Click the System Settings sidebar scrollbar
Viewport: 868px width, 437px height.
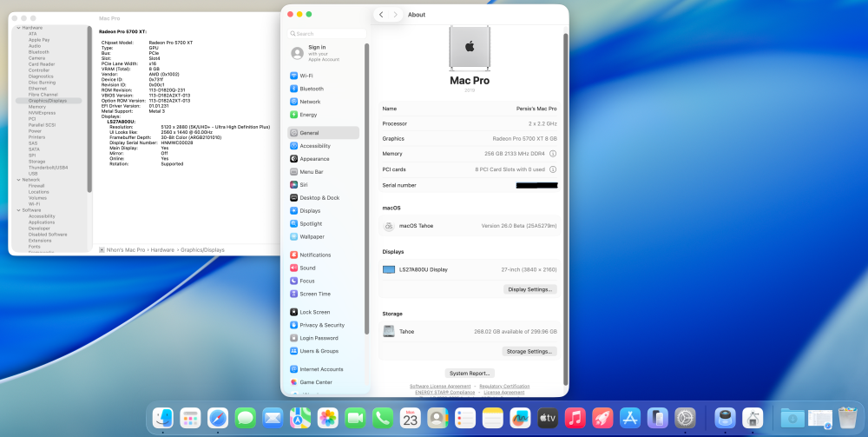tap(366, 189)
